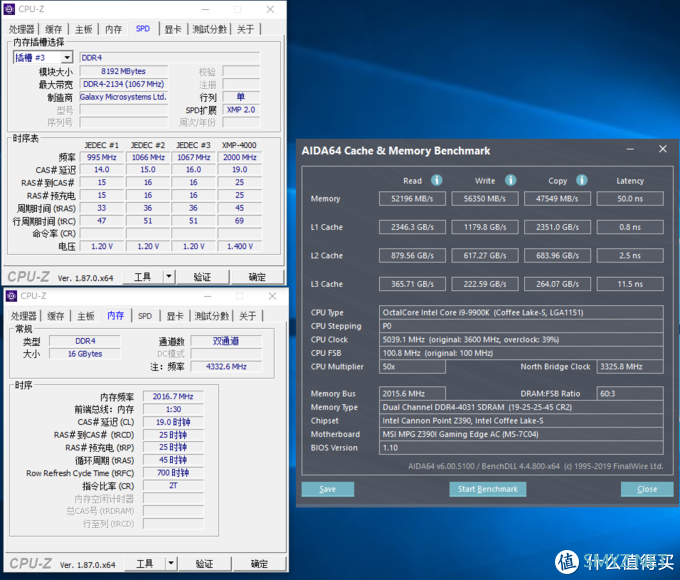Open 关于 tab in bottom CPU-Z window
This screenshot has height=580, width=680.
[x=247, y=316]
